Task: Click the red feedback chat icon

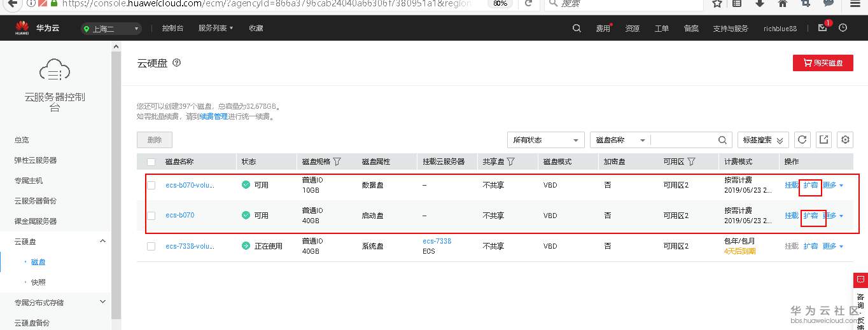Action: coord(860,280)
